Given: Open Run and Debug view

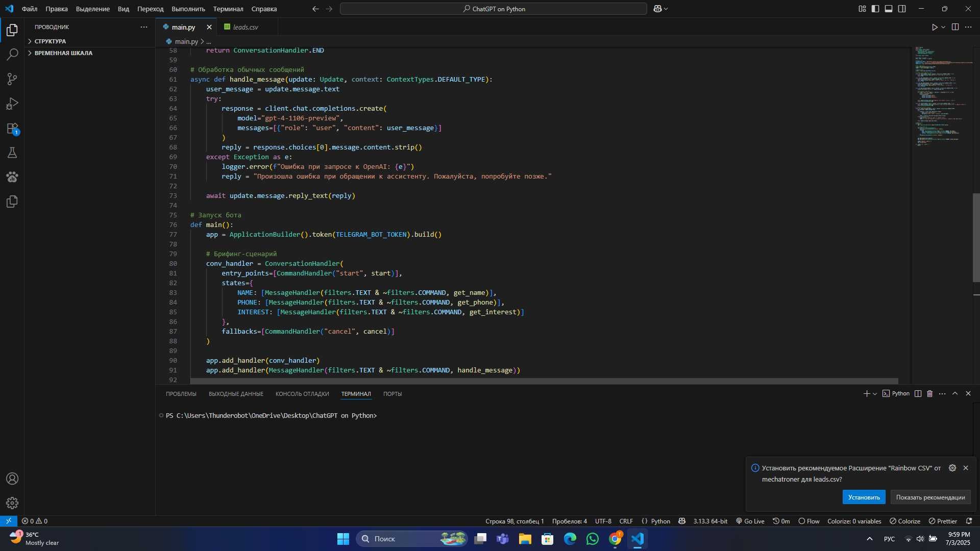Looking at the screenshot, I should point(12,104).
